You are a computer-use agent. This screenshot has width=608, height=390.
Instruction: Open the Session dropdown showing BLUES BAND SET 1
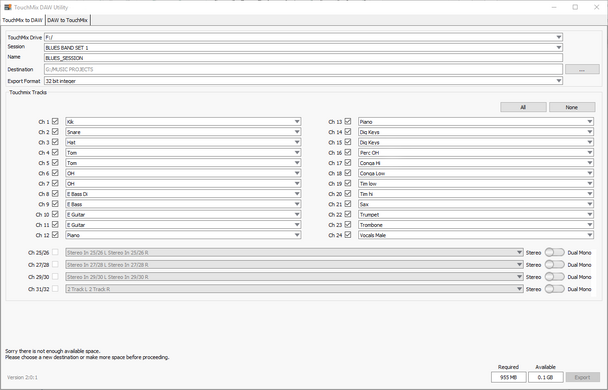pyautogui.click(x=303, y=48)
